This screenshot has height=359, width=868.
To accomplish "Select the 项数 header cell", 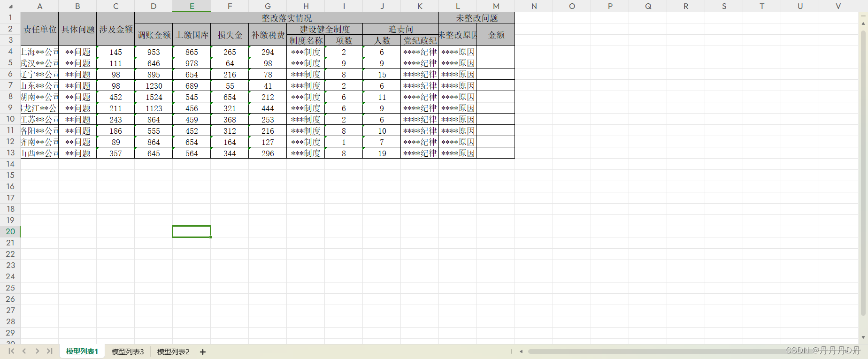I will (x=344, y=40).
